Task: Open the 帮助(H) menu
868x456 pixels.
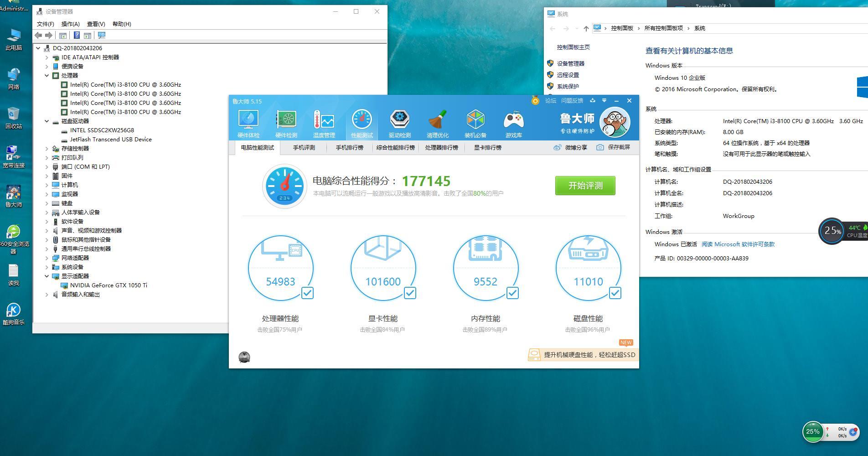Action: pos(122,24)
